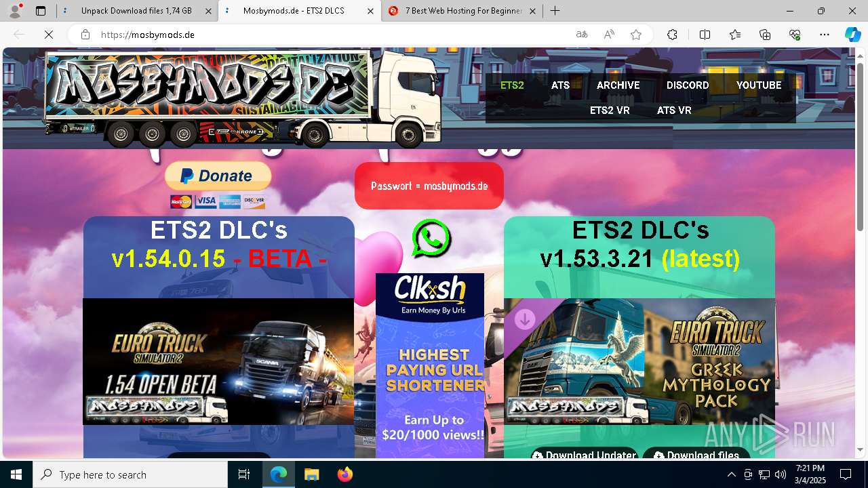Open File Explorer from taskbar
868x488 pixels.
pos(311,474)
